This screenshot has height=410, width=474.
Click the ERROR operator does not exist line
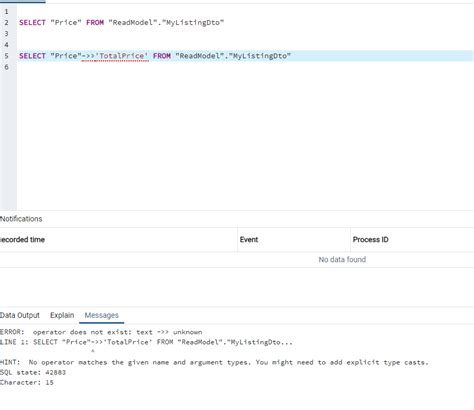[101, 332]
